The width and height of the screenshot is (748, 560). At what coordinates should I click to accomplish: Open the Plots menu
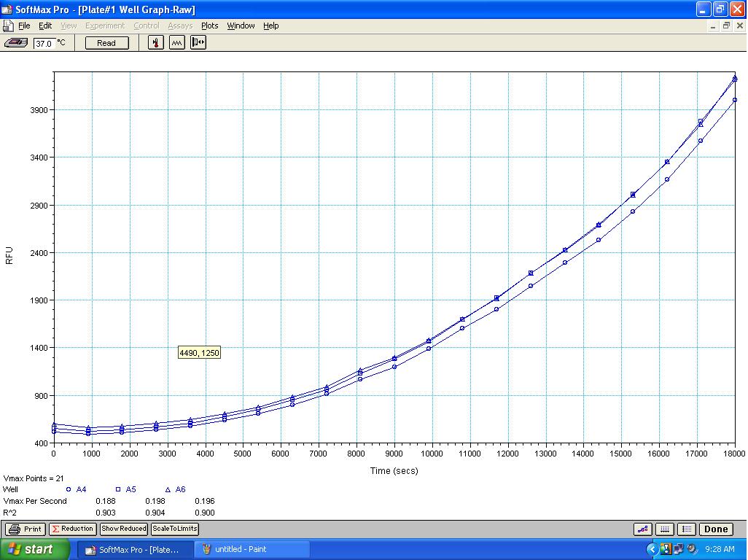click(x=209, y=26)
